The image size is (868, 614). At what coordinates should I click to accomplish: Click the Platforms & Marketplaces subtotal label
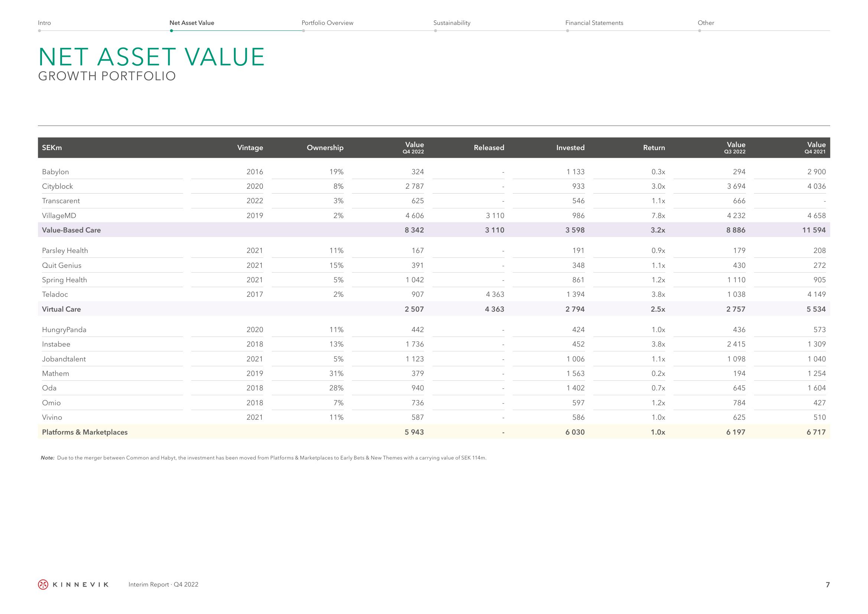pos(85,432)
